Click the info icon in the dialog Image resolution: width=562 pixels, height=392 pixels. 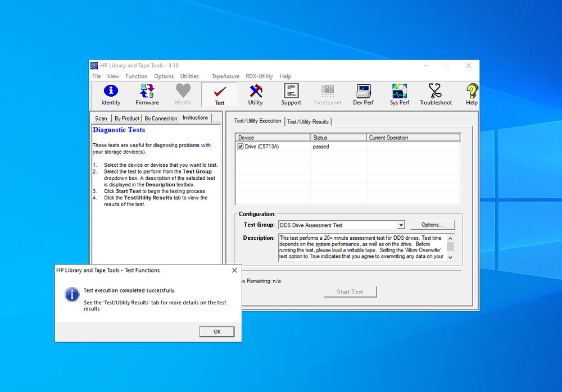click(x=72, y=294)
